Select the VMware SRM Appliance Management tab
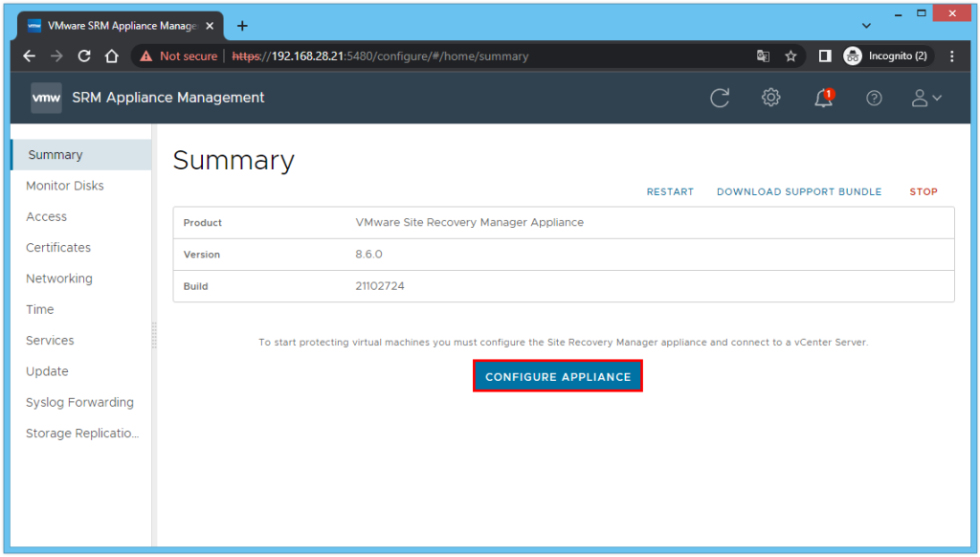This screenshot has width=980, height=557. (120, 26)
